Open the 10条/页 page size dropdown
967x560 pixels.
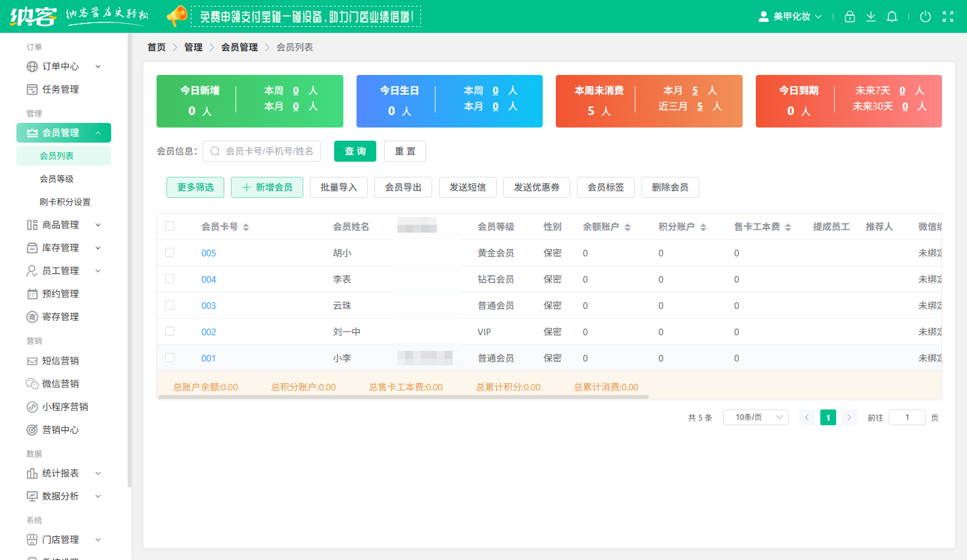point(755,417)
